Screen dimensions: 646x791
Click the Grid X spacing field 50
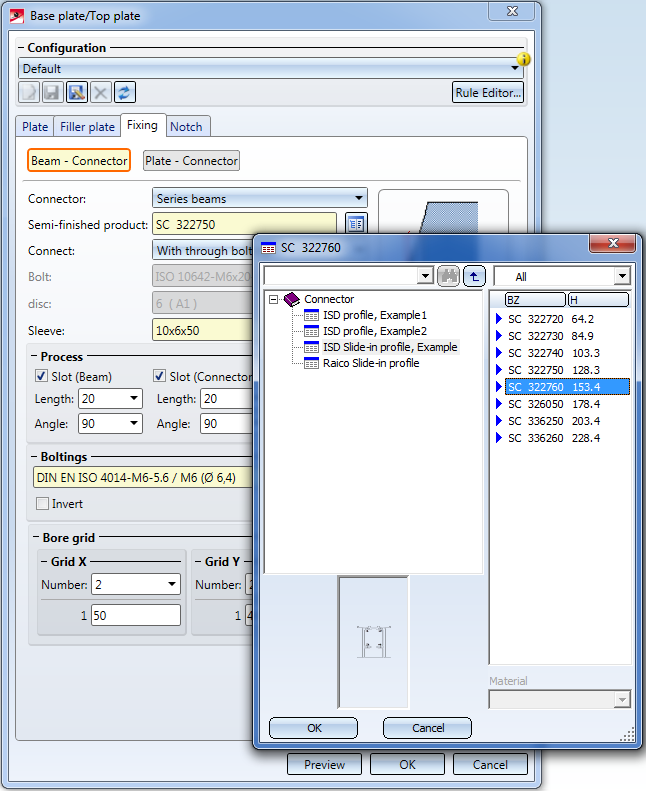point(136,615)
